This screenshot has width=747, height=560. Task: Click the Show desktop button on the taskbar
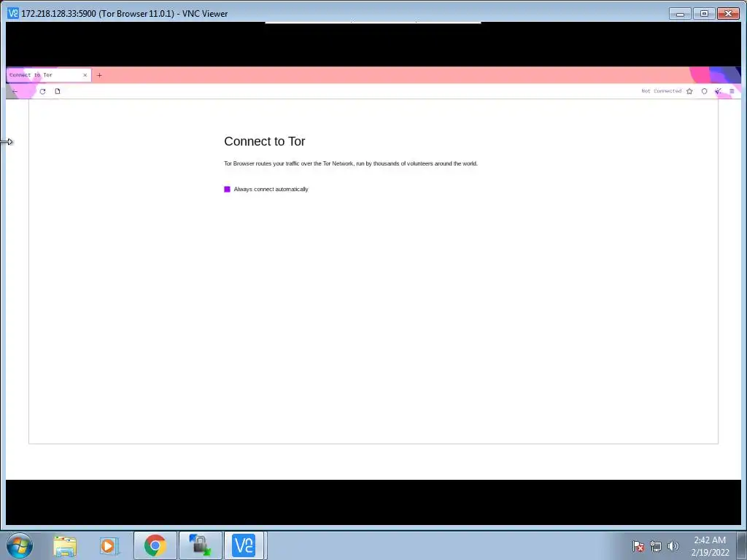pyautogui.click(x=742, y=545)
